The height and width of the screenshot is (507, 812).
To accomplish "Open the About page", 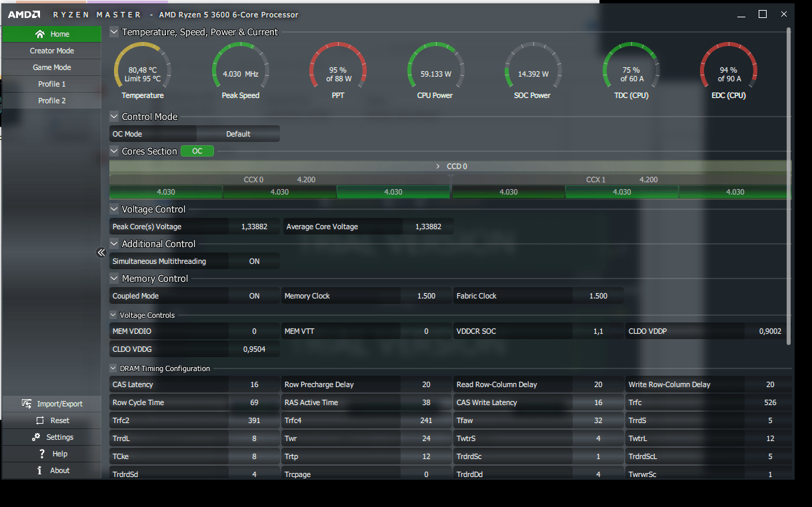I will (x=51, y=470).
